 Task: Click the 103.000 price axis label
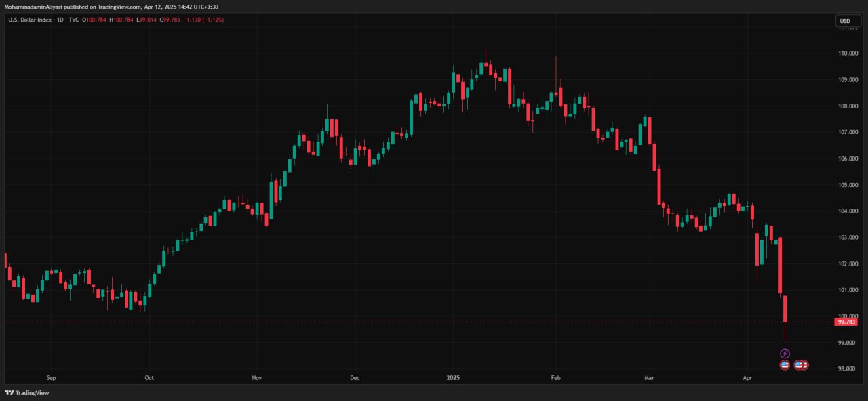pyautogui.click(x=848, y=238)
